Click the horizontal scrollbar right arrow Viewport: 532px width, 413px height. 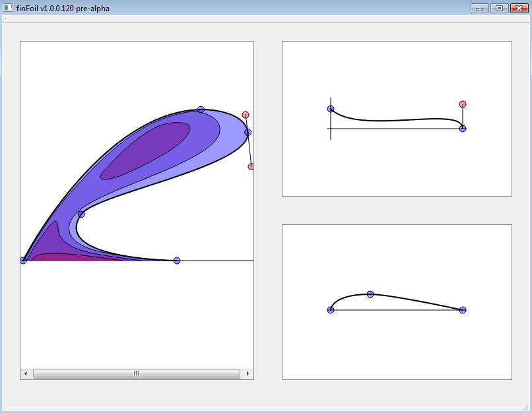[248, 373]
